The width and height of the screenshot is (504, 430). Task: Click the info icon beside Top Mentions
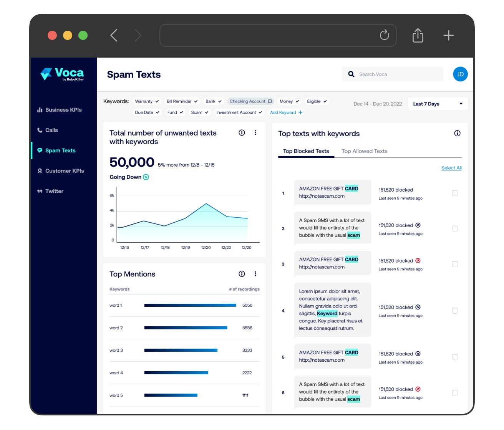point(242,274)
